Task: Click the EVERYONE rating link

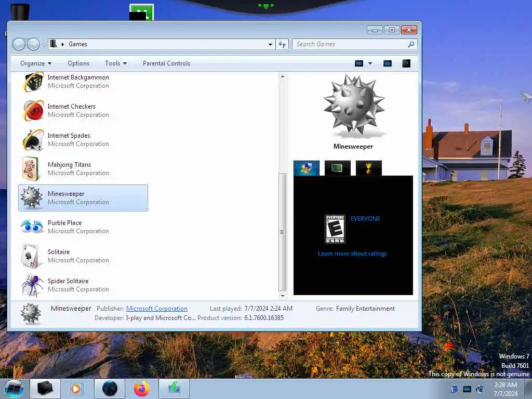Action: (365, 219)
